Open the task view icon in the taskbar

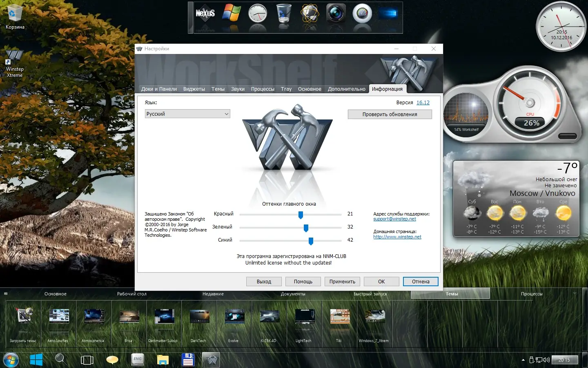(x=87, y=360)
